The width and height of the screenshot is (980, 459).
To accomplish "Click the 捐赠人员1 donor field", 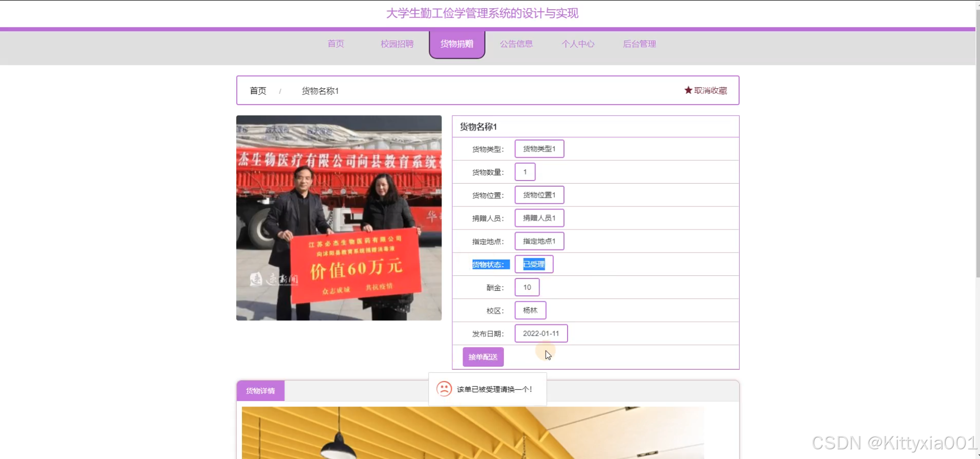I will coord(539,218).
